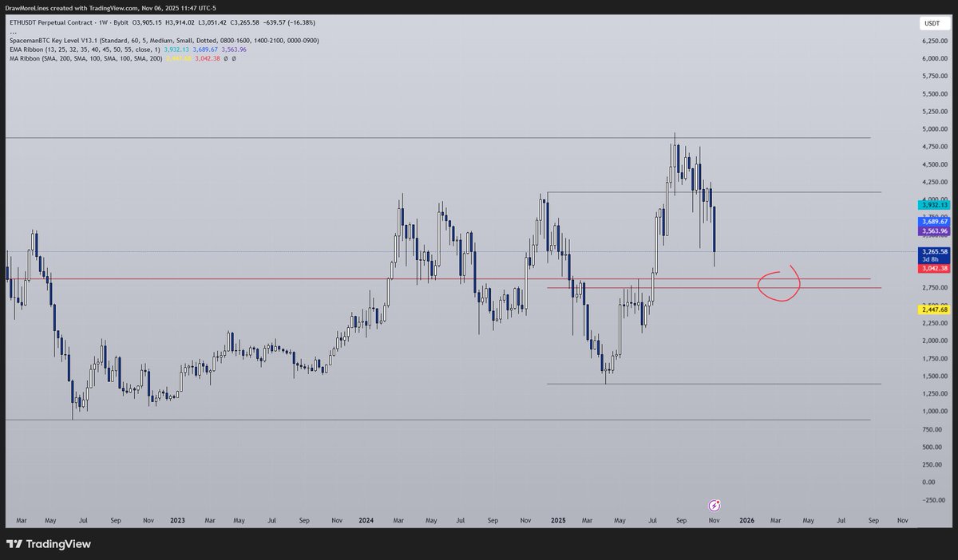Click the cyan 3,932.13 price-axis label
The height and width of the screenshot is (560, 958).
tap(933, 205)
